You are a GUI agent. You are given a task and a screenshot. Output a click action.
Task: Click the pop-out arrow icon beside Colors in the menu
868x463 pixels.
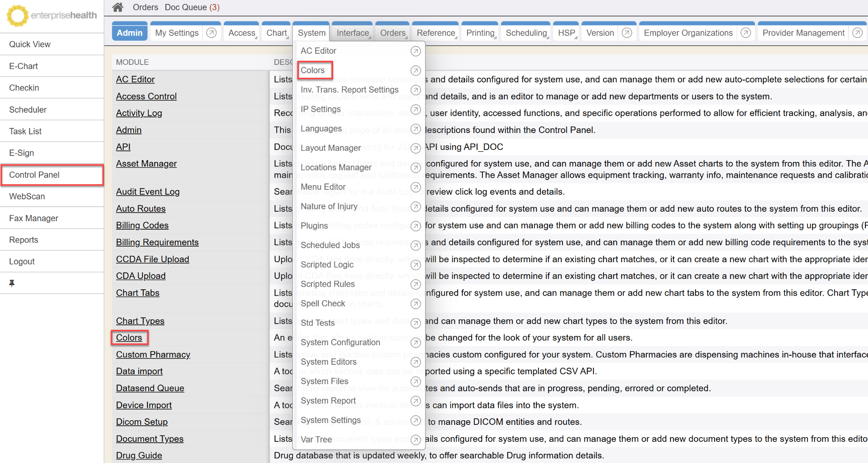tap(416, 71)
